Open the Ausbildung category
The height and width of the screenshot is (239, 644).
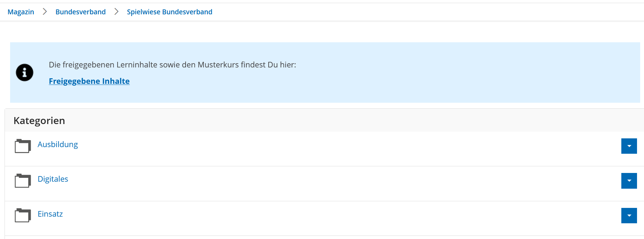[x=58, y=144]
